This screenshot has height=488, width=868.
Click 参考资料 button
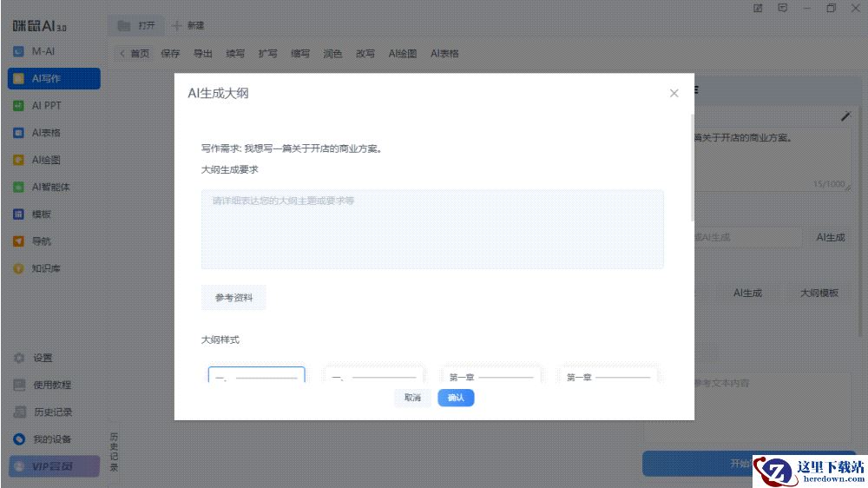[x=233, y=298]
